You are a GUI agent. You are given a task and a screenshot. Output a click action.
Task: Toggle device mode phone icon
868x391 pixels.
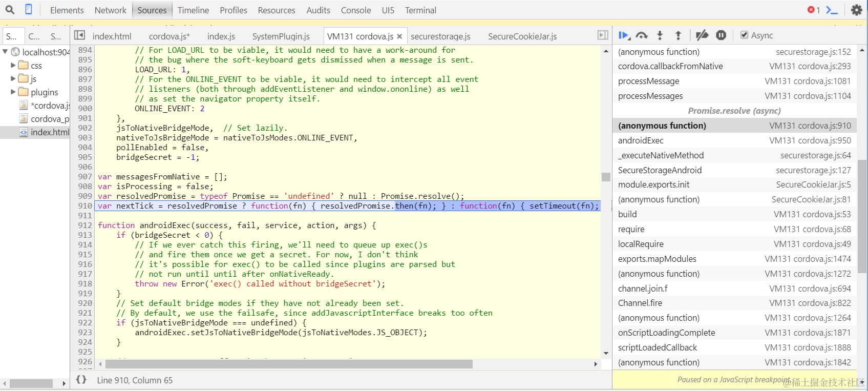29,10
